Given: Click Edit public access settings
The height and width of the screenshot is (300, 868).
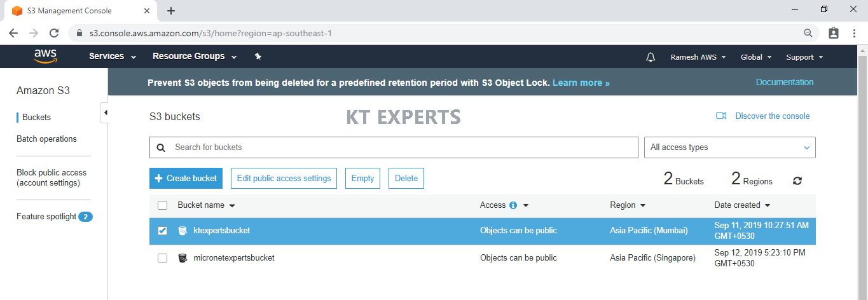Looking at the screenshot, I should (284, 179).
